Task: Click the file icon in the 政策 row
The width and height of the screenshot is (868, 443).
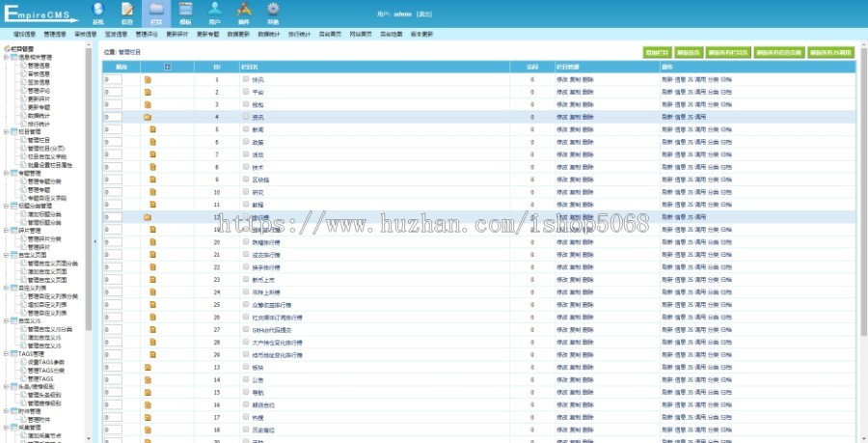Action: pyautogui.click(x=152, y=142)
